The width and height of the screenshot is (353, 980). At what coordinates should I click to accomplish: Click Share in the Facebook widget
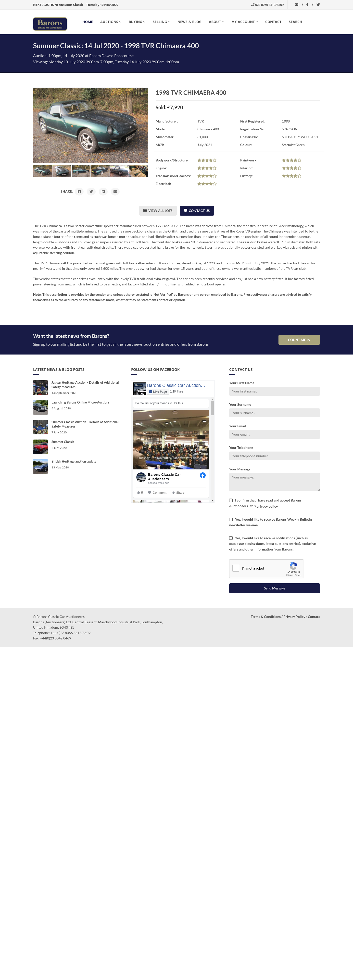[178, 492]
